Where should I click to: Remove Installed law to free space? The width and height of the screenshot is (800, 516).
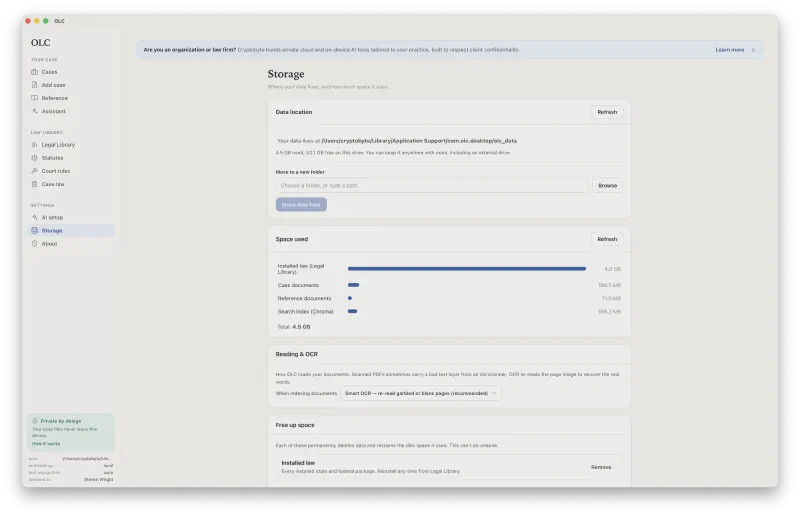coord(601,467)
